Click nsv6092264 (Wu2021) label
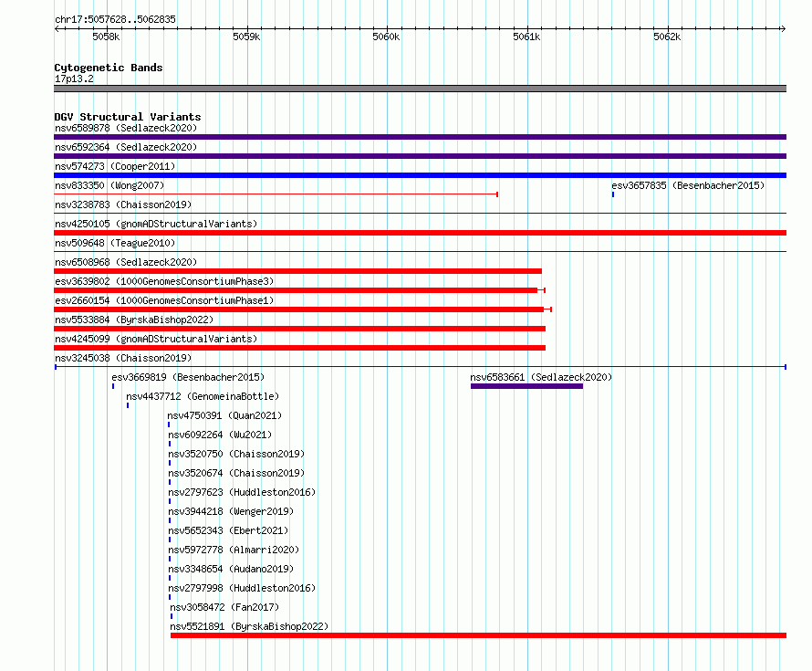812x671 pixels. [220, 435]
